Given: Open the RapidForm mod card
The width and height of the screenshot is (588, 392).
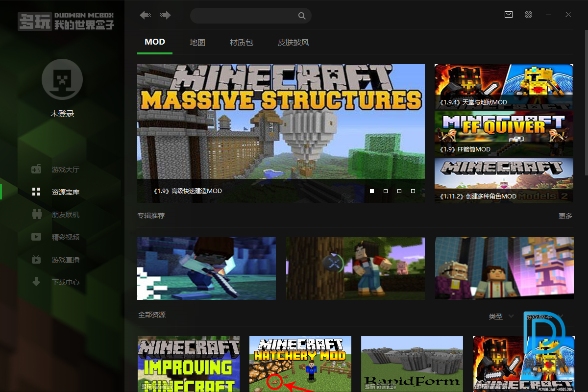Looking at the screenshot, I should click(x=412, y=364).
